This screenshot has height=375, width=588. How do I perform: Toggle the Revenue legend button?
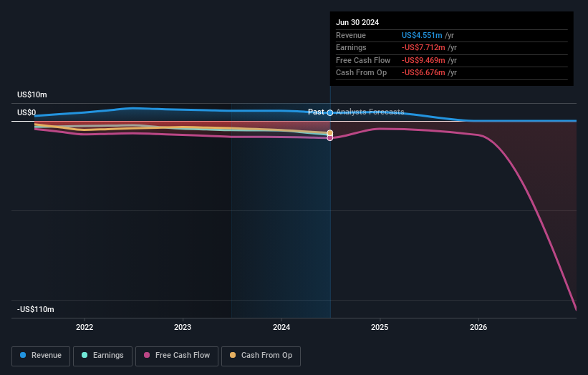[x=41, y=356]
